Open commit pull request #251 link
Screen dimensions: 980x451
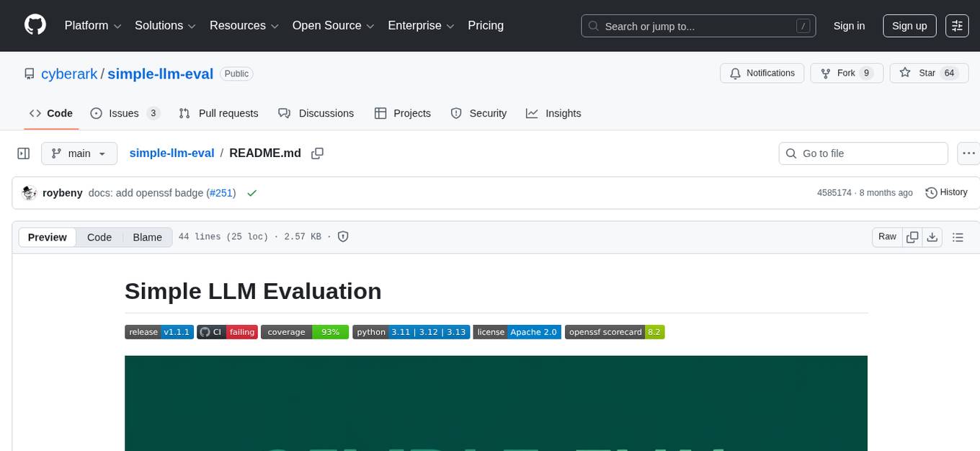pos(221,193)
